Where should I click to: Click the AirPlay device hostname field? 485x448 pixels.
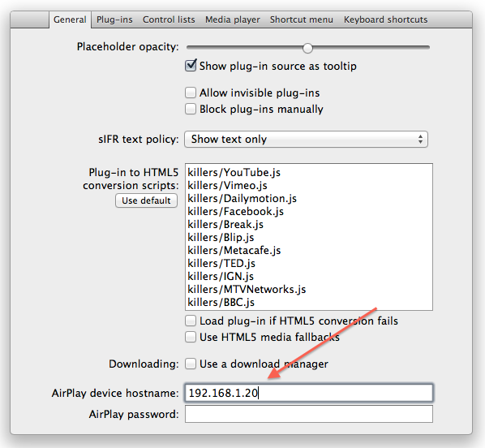pos(309,393)
